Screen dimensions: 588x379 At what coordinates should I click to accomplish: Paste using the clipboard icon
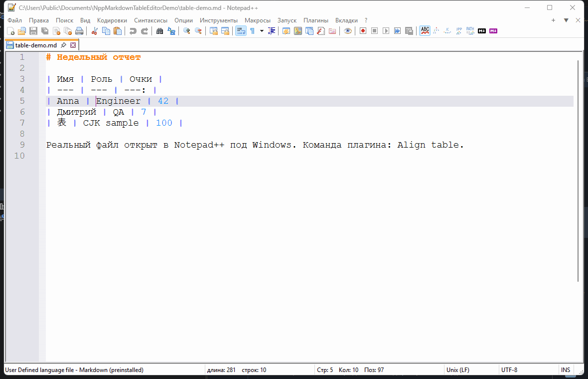[118, 31]
